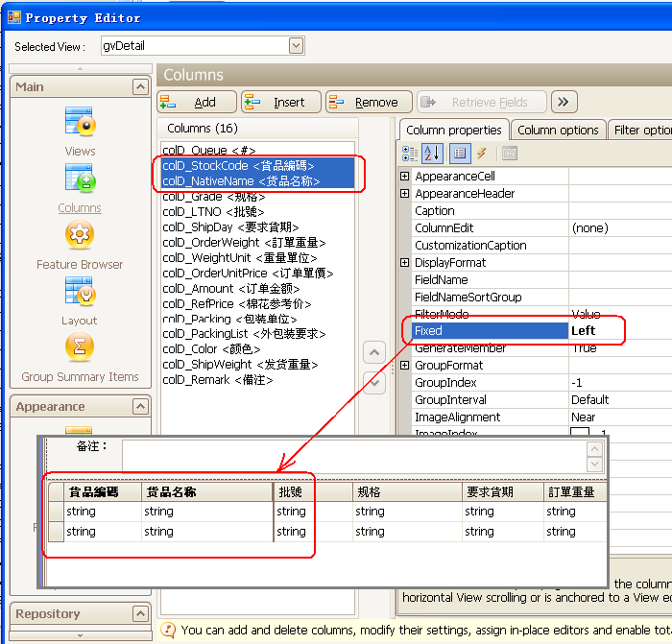The height and width of the screenshot is (644, 672).
Task: Click the Add column button
Action: point(197,103)
